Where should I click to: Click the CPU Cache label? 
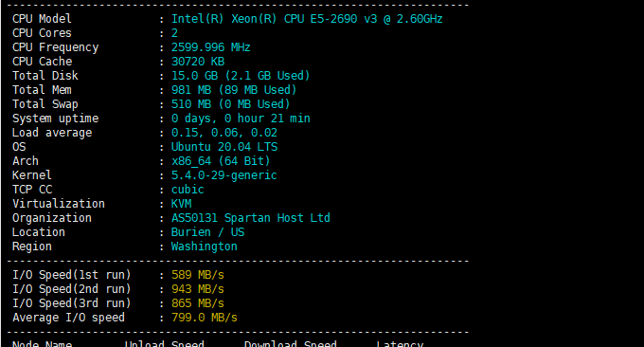pyautogui.click(x=43, y=62)
